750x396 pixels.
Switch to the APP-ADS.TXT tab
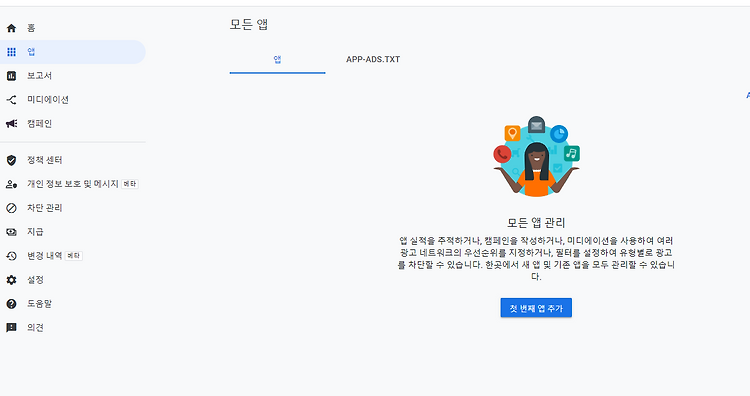tap(373, 60)
